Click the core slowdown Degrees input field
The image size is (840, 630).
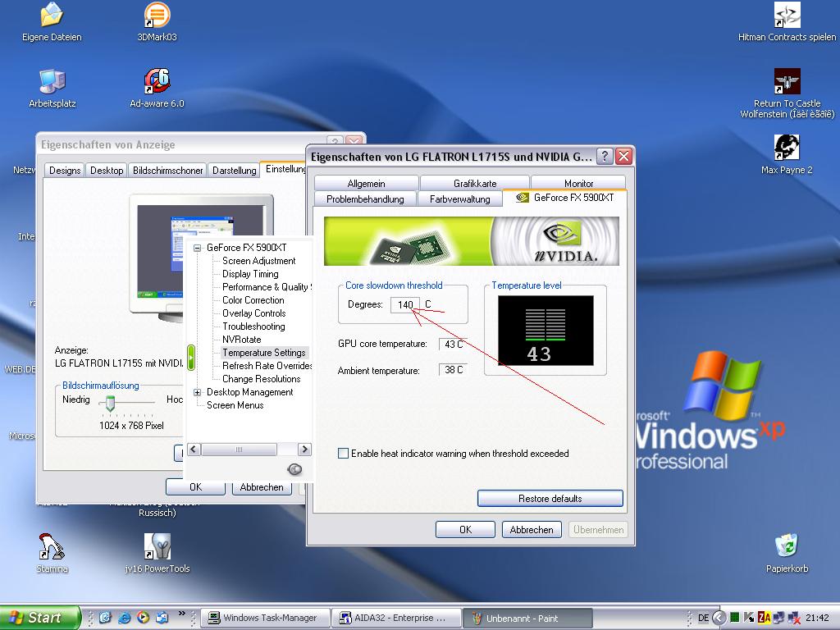[x=405, y=304]
